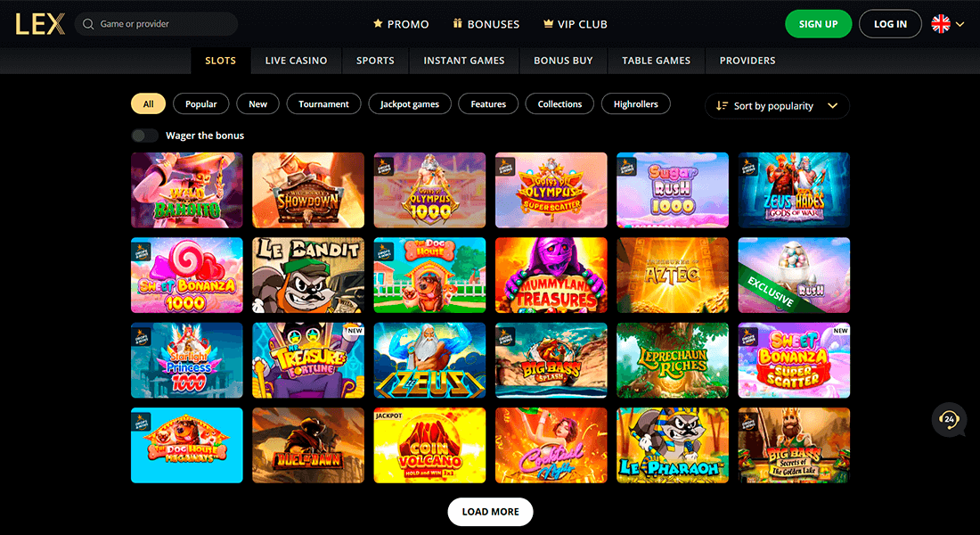
Task: Click the crown icon beside VIP CLUB
Action: 548,24
